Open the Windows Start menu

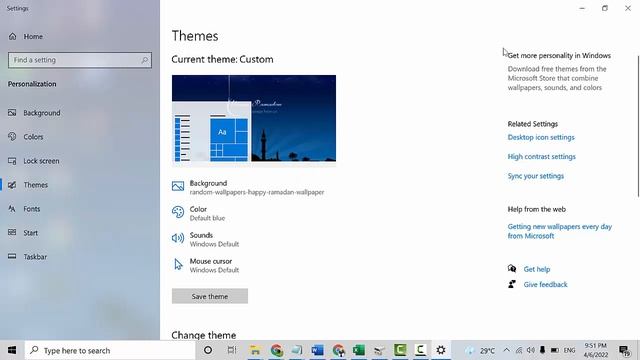click(12, 350)
